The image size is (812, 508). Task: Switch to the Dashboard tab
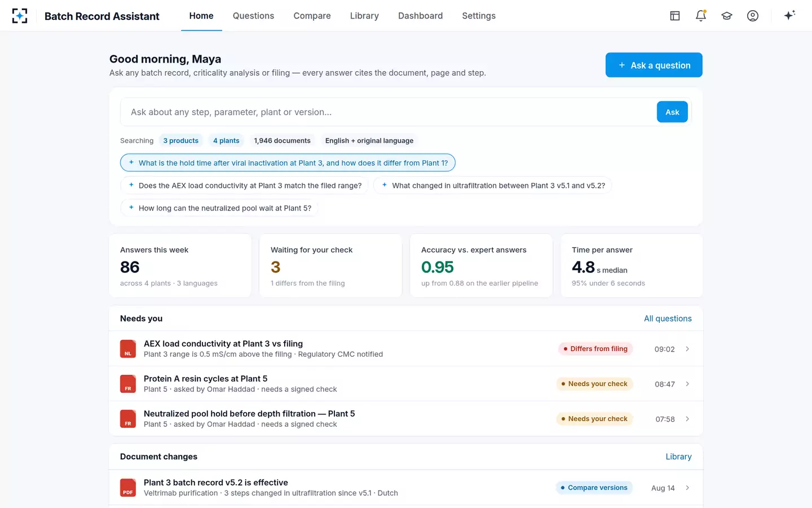click(x=420, y=16)
